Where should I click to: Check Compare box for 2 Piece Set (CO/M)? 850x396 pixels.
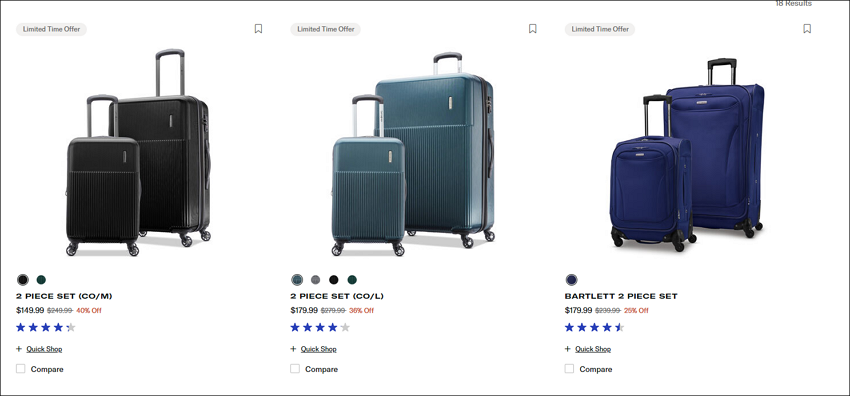(21, 369)
